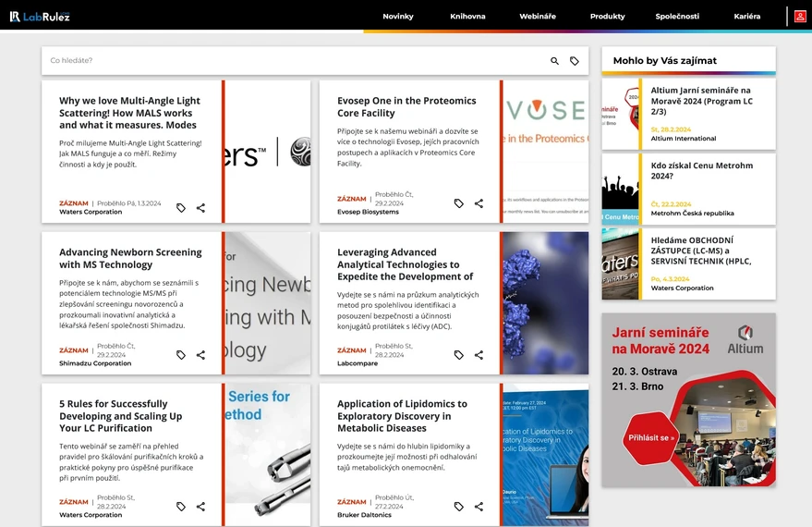
Task: Click 'Jarní semináře na Moravě 2024' banner heading
Action: click(x=661, y=340)
